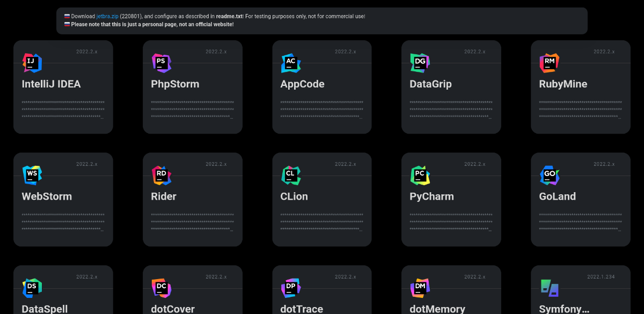This screenshot has height=314, width=644.
Task: Select the PyCharm icon
Action: [x=420, y=175]
